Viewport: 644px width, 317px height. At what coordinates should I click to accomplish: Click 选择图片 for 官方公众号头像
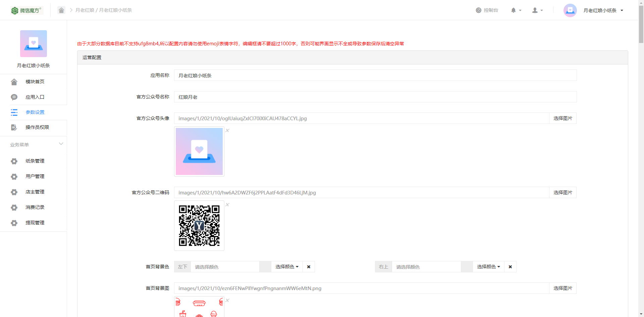click(x=563, y=118)
